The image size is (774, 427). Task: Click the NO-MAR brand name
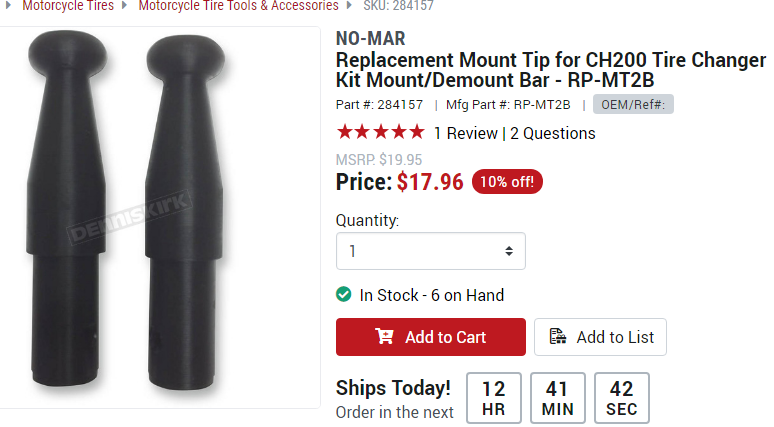pyautogui.click(x=371, y=40)
